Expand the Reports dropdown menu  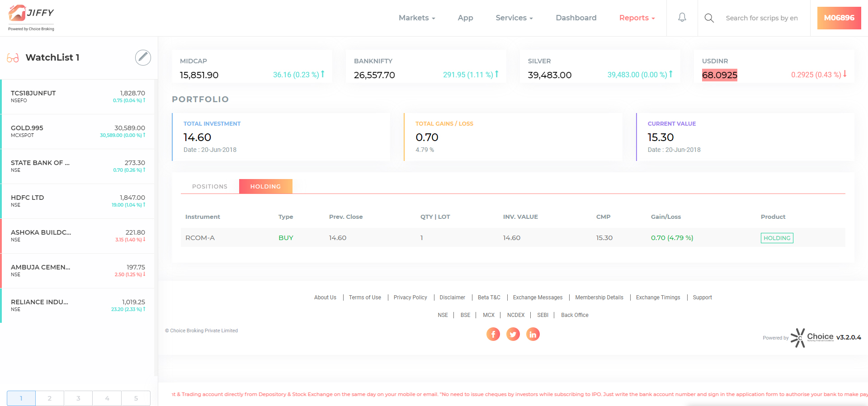(637, 18)
